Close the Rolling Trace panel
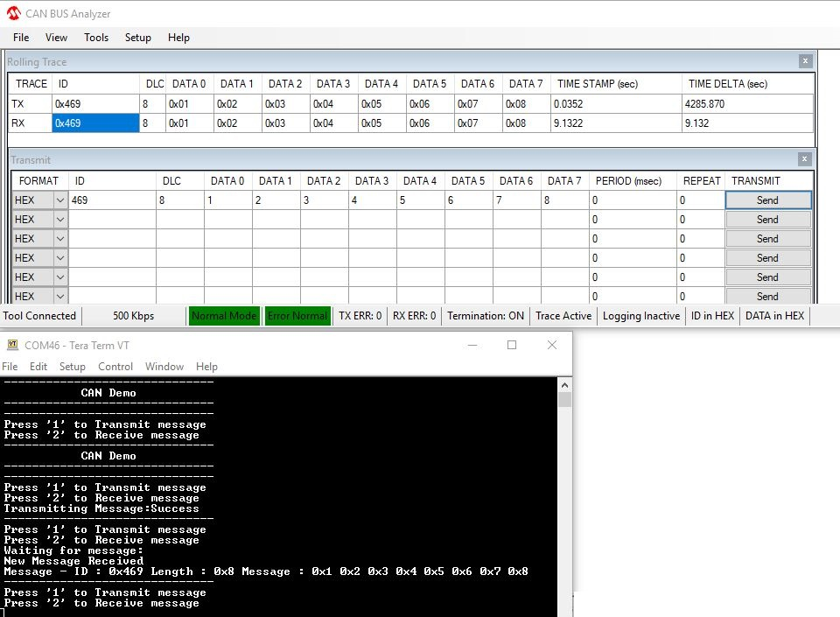Screen dimensions: 840x617 [x=805, y=61]
